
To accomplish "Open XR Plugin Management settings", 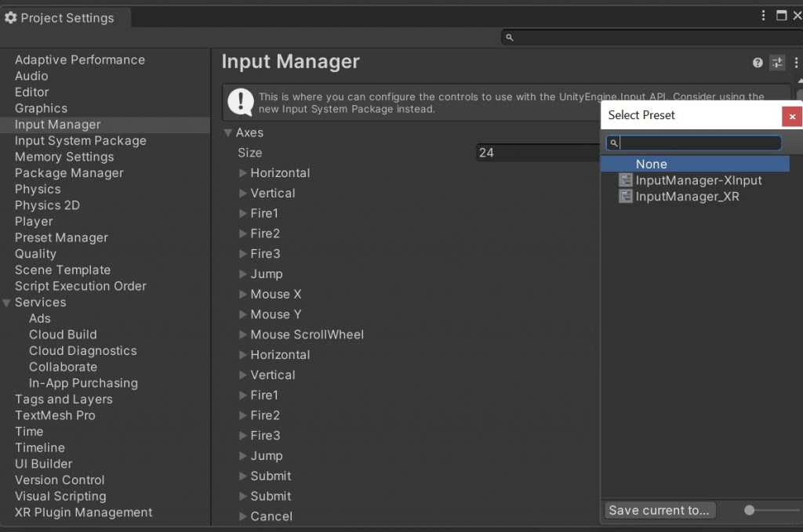I will 83,512.
